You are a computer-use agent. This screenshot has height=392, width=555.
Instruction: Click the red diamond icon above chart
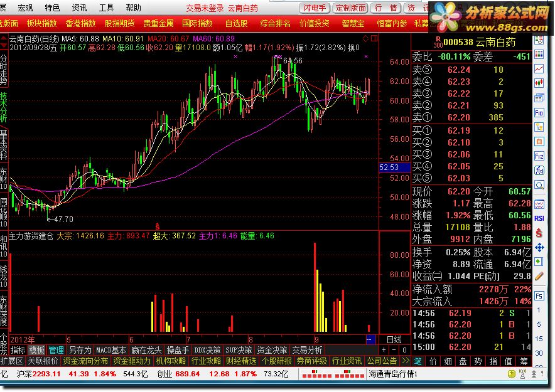(x=366, y=38)
